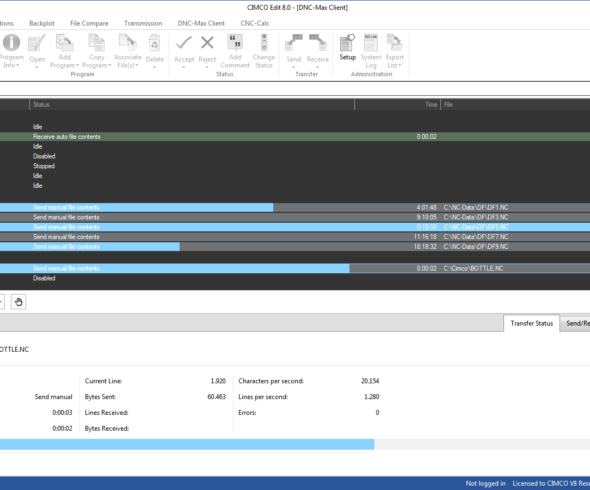
Task: Click the Export List icon
Action: pos(394,43)
